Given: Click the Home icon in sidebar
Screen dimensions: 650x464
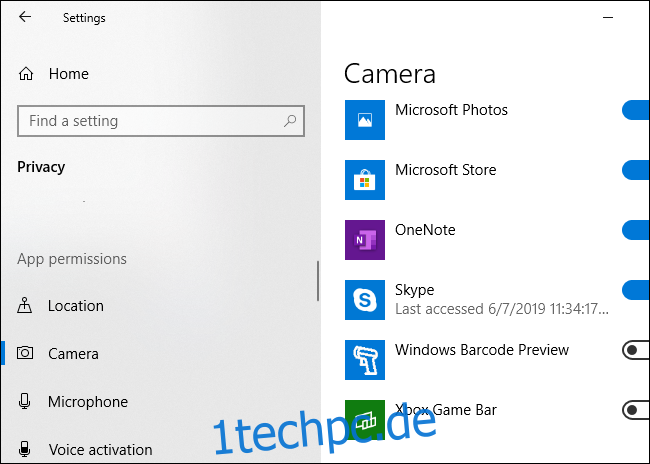Looking at the screenshot, I should pos(26,74).
